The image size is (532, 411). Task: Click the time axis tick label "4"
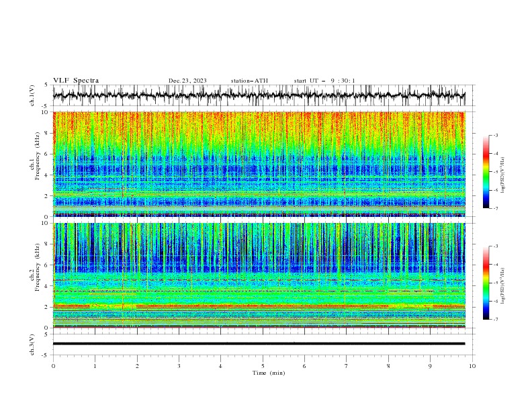point(220,366)
